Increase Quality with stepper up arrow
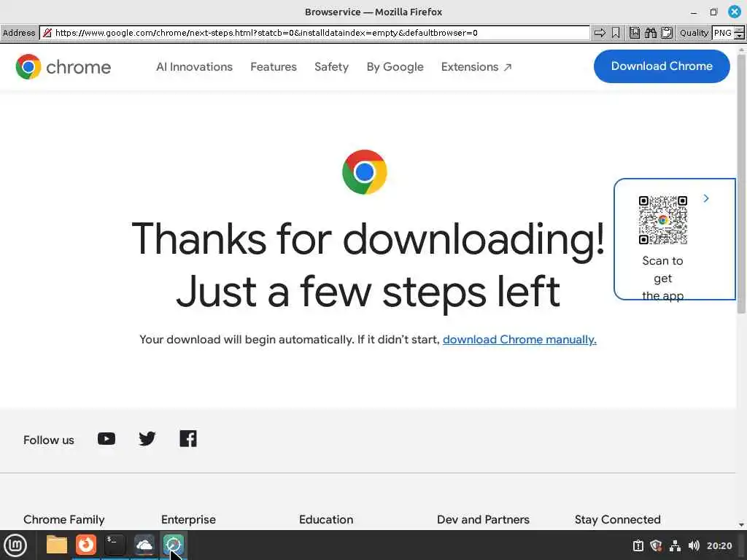 pos(740,29)
